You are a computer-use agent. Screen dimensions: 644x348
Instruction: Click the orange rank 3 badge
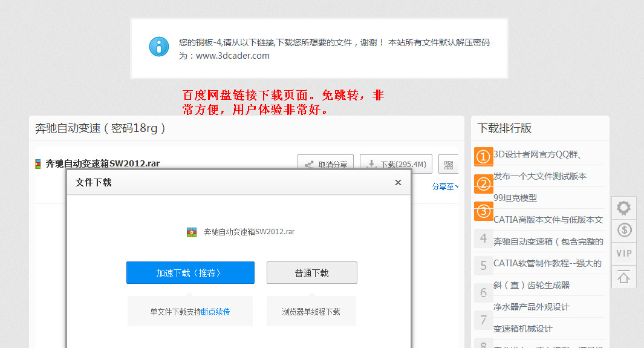(x=483, y=211)
